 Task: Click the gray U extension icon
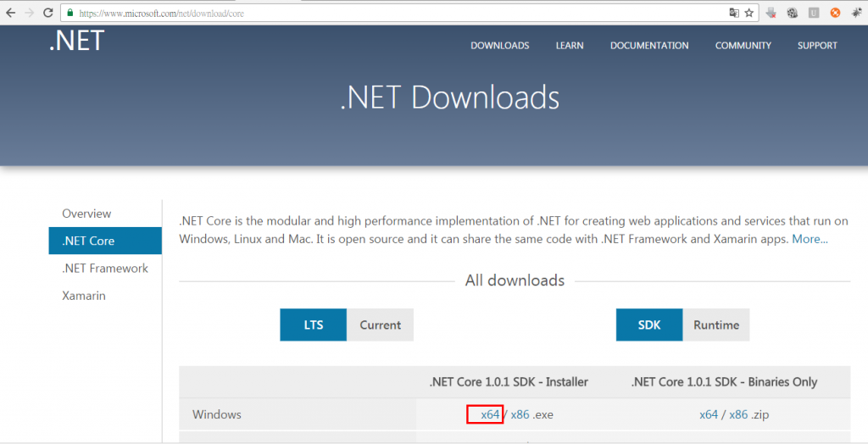tap(814, 13)
